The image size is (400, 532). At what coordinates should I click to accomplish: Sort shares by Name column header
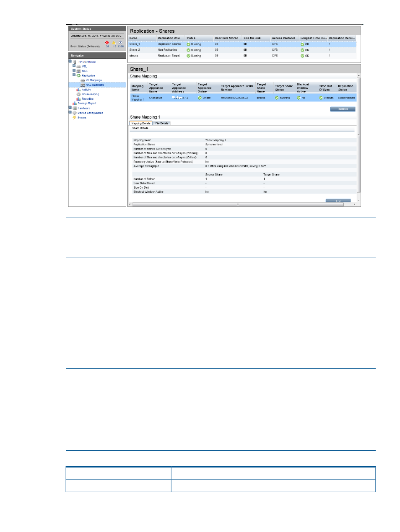142,38
